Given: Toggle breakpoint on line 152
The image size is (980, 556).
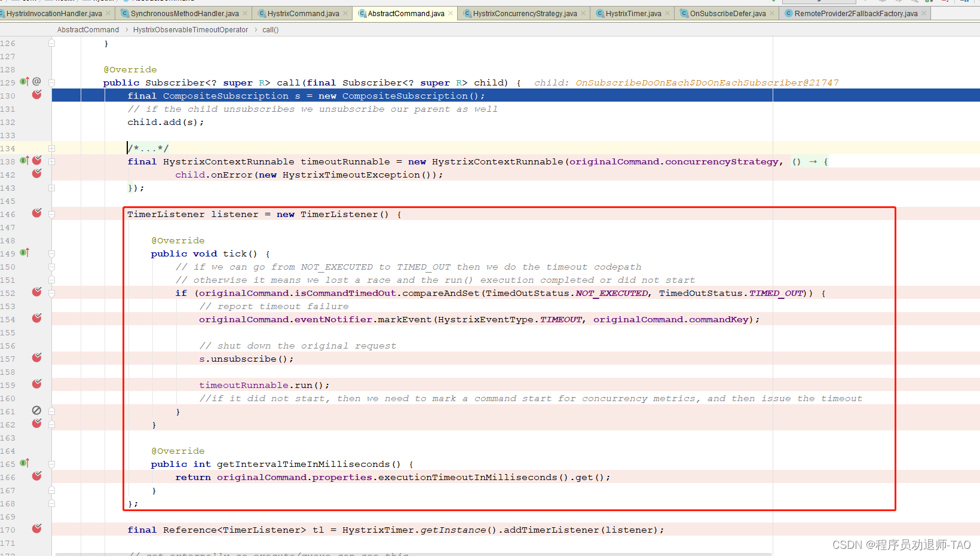Looking at the screenshot, I should point(37,292).
